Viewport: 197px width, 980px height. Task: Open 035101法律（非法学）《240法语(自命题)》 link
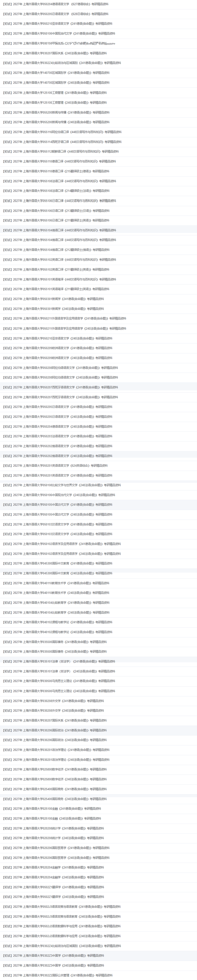(59, 671)
